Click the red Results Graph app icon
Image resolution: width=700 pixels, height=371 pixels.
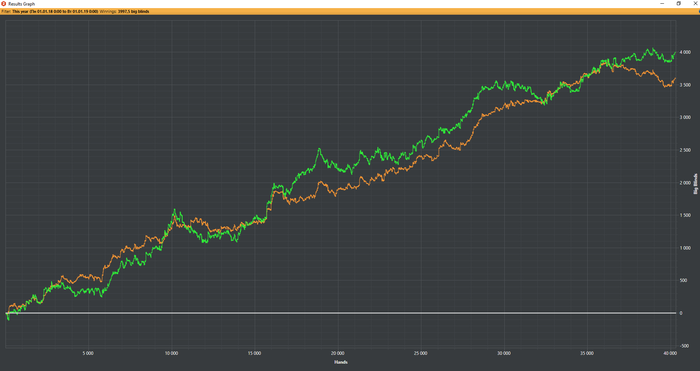[4, 4]
